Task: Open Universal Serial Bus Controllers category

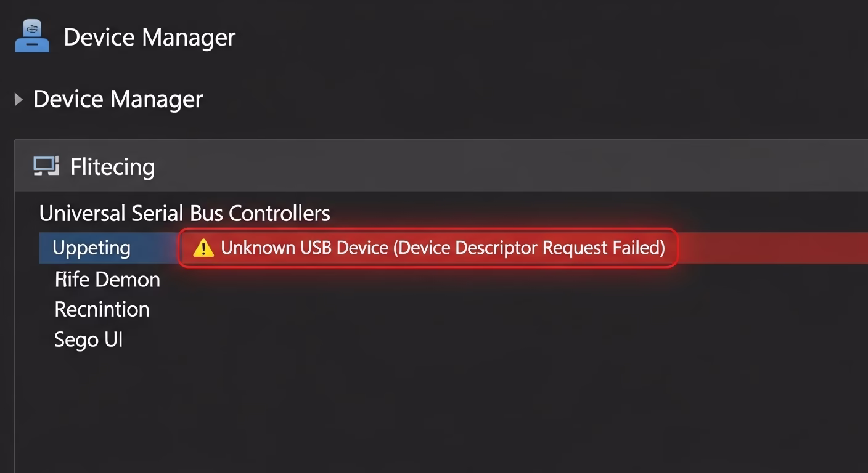Action: pyautogui.click(x=184, y=214)
